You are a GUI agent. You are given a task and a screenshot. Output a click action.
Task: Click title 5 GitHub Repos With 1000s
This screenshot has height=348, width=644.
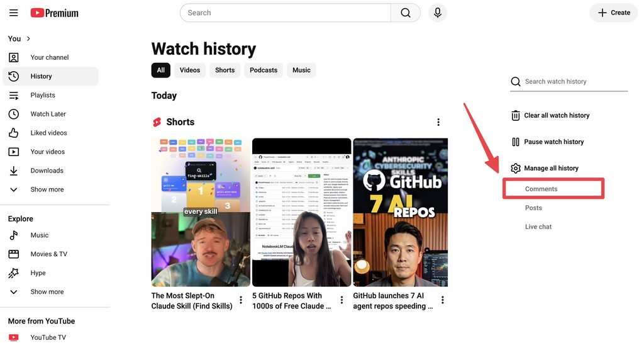pyautogui.click(x=292, y=301)
